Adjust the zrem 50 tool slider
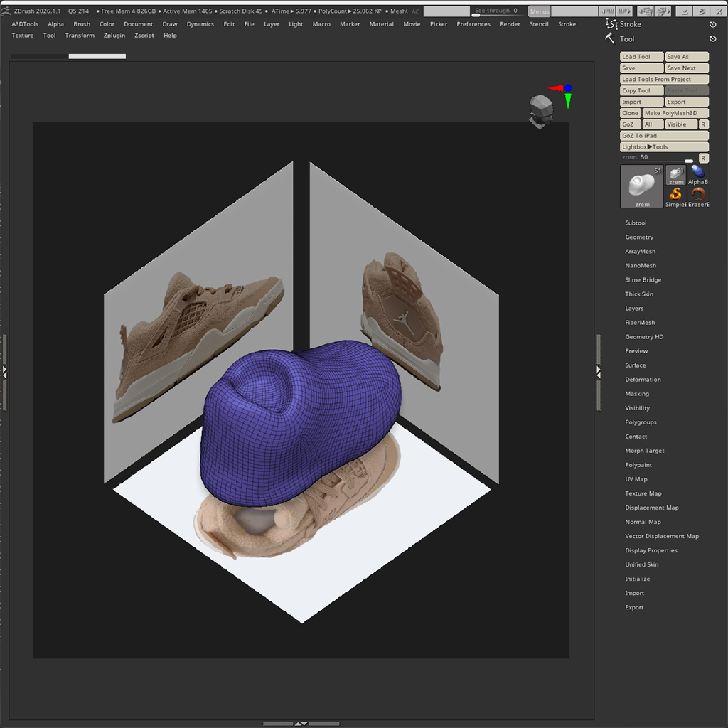728x728 pixels. [659, 158]
